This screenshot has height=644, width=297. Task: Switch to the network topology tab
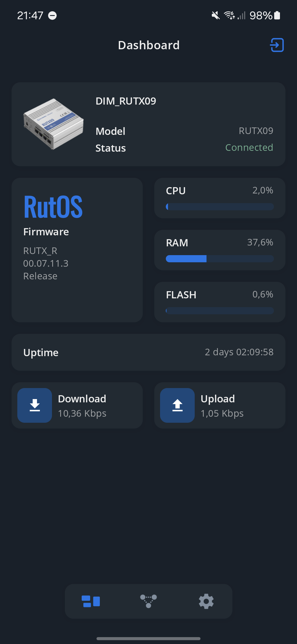[x=148, y=601]
